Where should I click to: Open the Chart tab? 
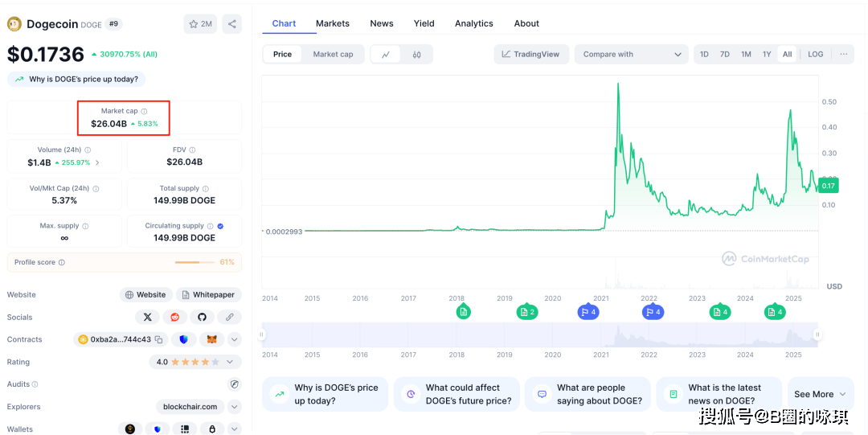(x=284, y=23)
